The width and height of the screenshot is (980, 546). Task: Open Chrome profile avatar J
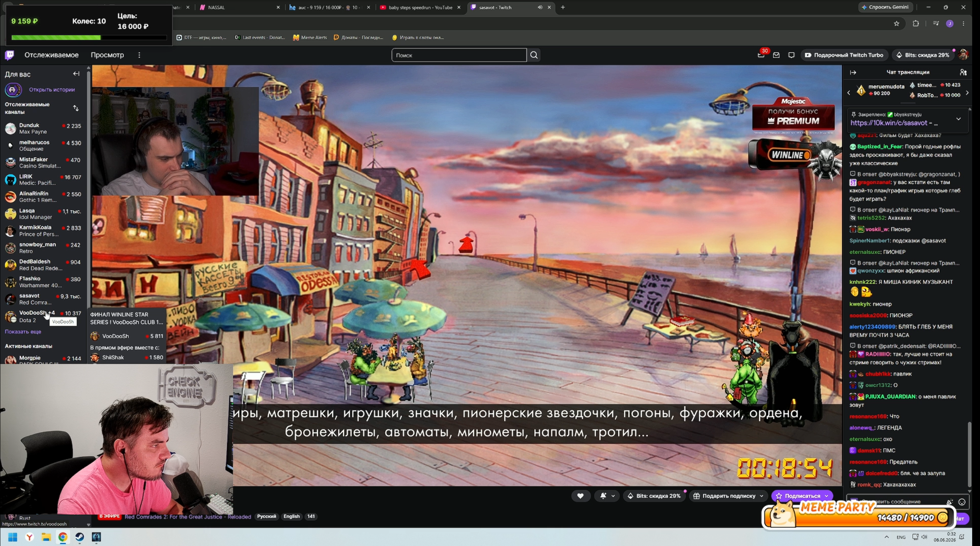(950, 23)
